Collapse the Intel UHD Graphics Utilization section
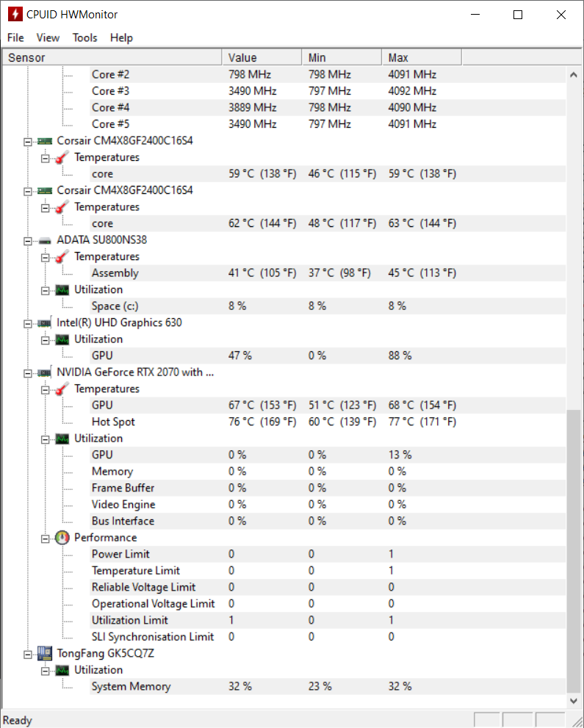The image size is (584, 728). coord(45,340)
